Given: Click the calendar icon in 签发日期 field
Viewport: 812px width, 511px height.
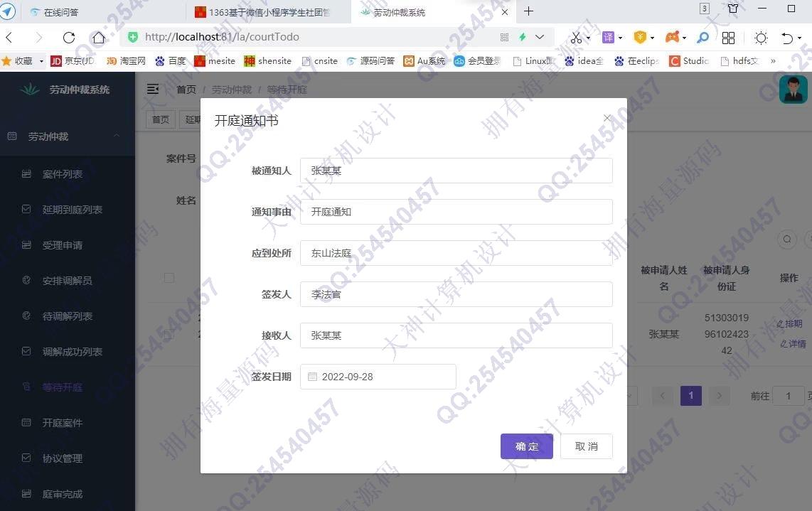Looking at the screenshot, I should pyautogui.click(x=312, y=377).
